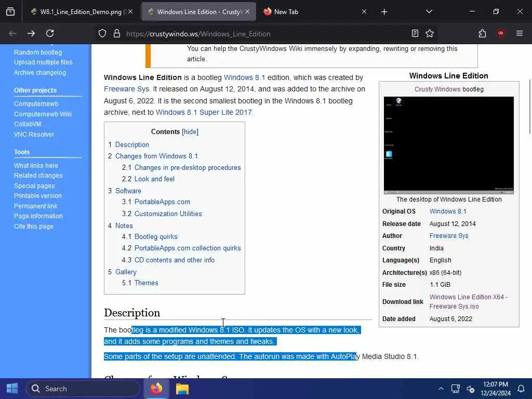Bookmark this page with the star icon
This screenshot has width=532, height=399.
pyautogui.click(x=430, y=33)
